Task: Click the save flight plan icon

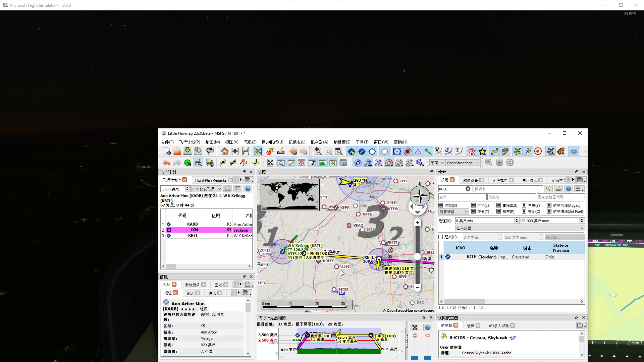Action: point(187,152)
